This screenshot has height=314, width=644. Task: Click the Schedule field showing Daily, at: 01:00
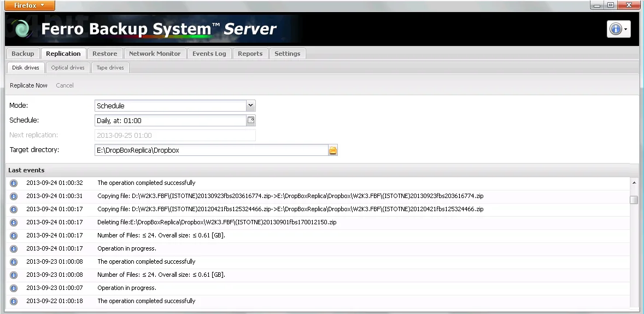(171, 120)
